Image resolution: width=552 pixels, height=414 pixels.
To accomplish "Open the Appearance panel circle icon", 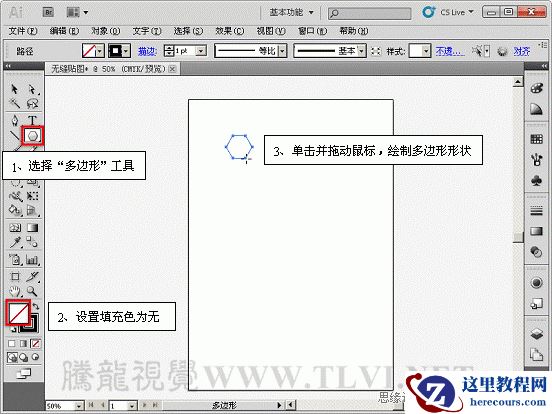I will pos(536,283).
